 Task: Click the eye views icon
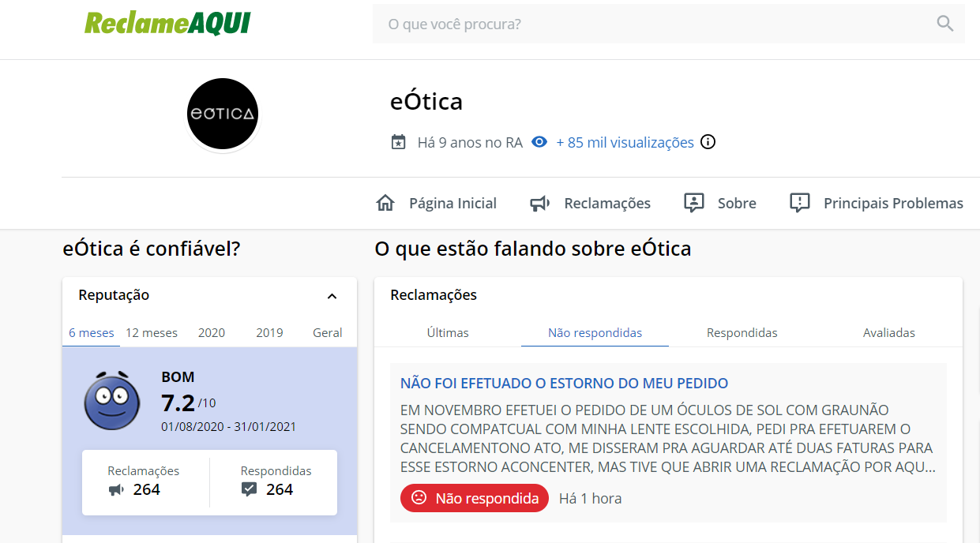tap(539, 142)
